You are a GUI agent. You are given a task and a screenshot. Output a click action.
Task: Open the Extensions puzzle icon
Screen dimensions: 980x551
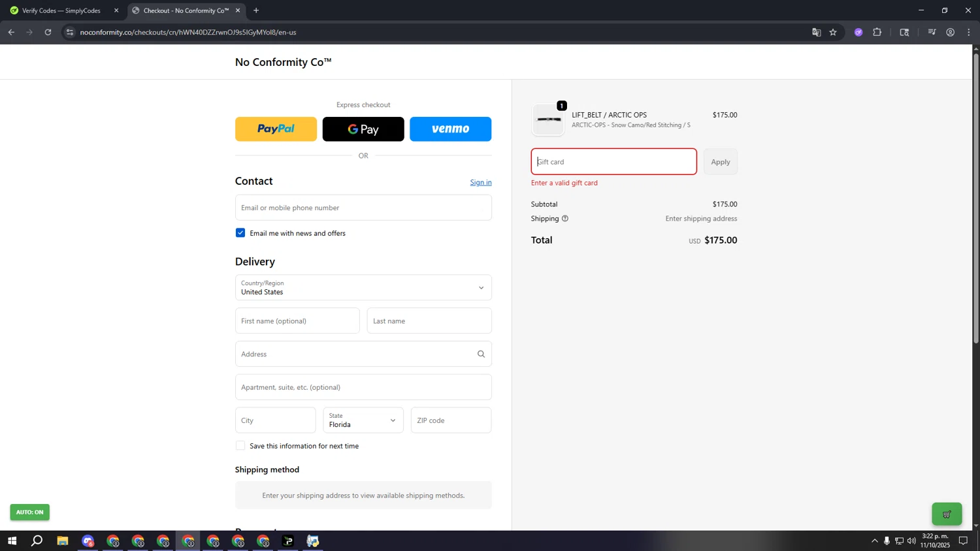877,32
